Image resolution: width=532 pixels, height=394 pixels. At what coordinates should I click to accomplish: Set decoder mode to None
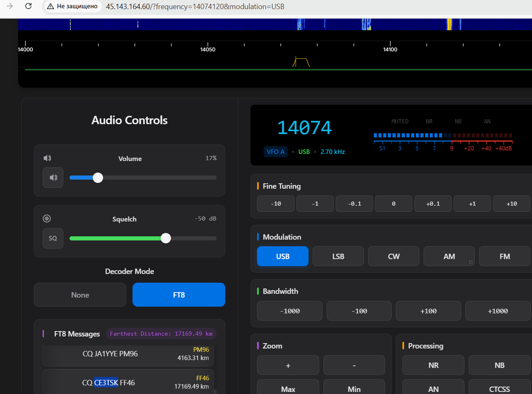click(x=80, y=295)
